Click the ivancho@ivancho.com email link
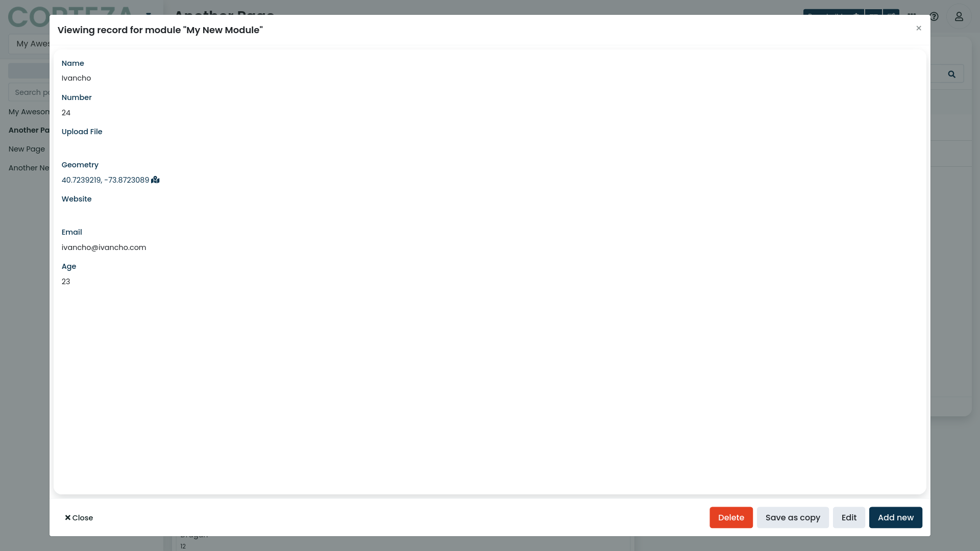This screenshot has width=980, height=551. (104, 247)
